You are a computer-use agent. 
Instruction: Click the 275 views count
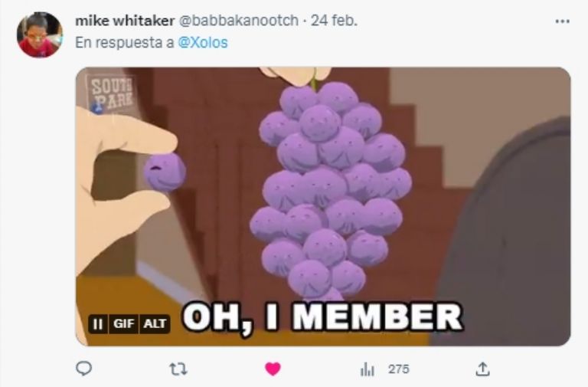(399, 369)
